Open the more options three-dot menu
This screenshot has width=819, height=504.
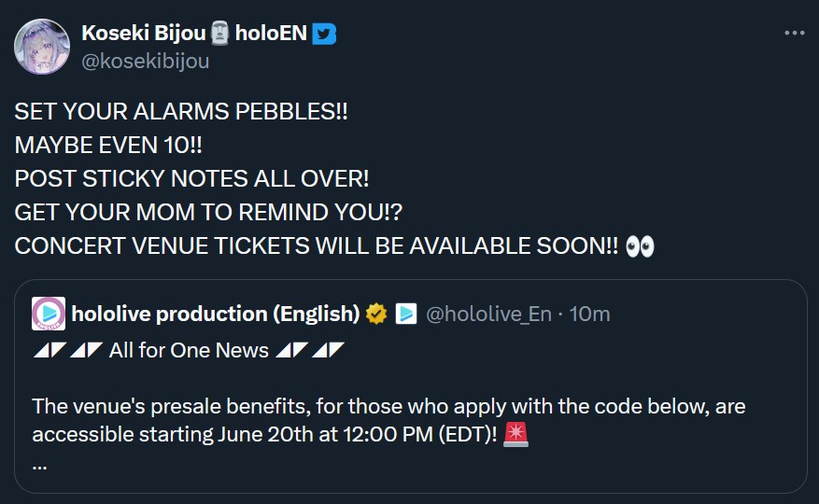(x=794, y=34)
